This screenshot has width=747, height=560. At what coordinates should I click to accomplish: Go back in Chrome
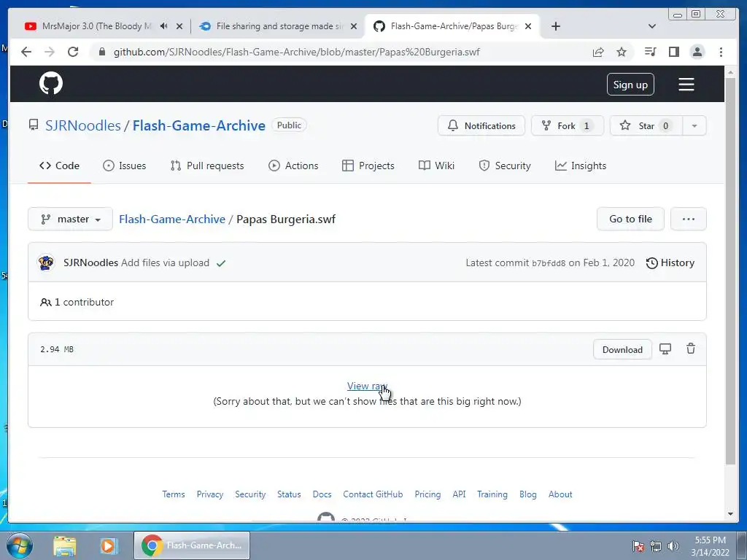tap(26, 52)
